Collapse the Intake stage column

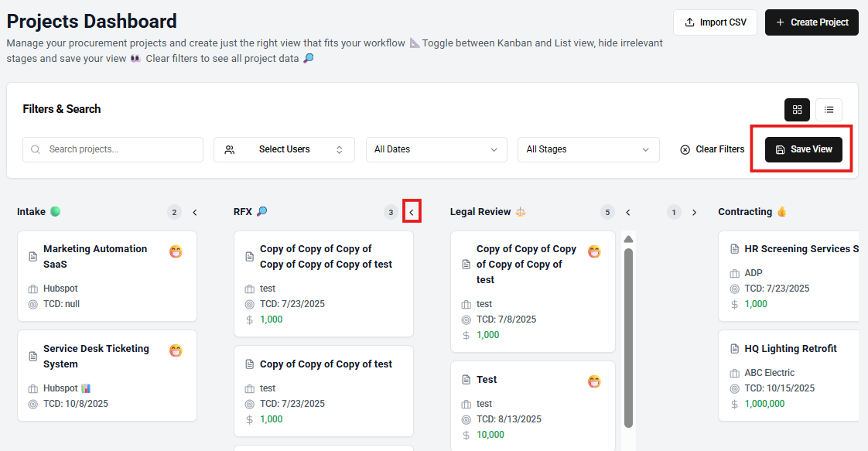tap(195, 212)
